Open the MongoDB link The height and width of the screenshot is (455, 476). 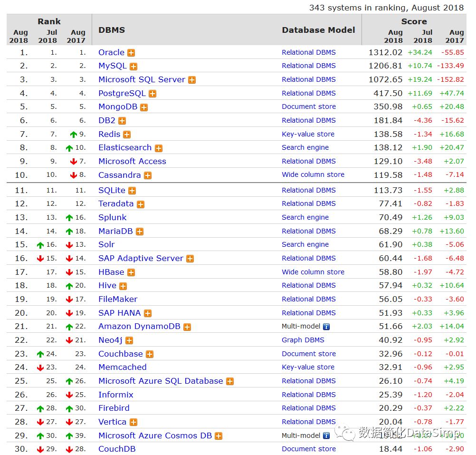point(118,107)
